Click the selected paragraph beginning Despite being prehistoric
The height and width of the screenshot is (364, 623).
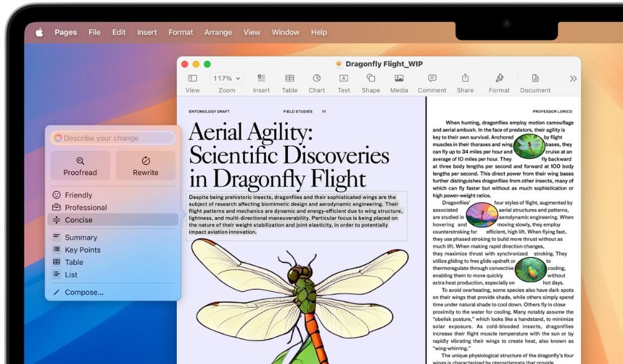pos(297,214)
